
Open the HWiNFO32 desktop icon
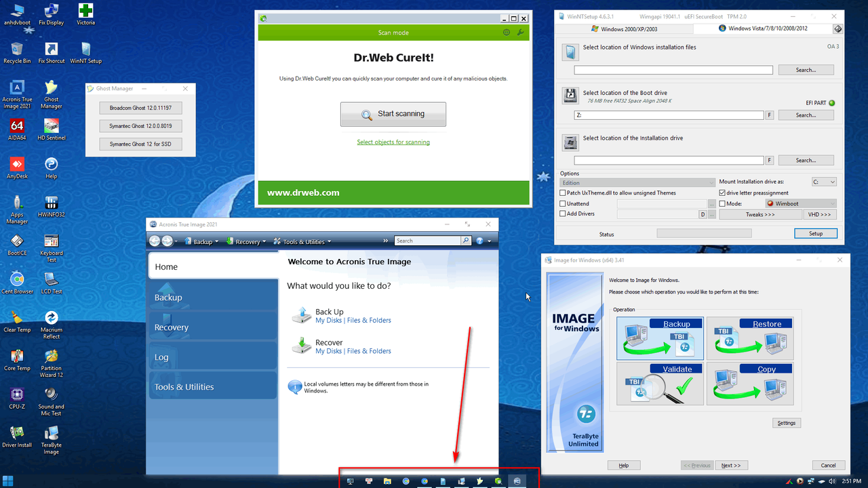point(51,207)
